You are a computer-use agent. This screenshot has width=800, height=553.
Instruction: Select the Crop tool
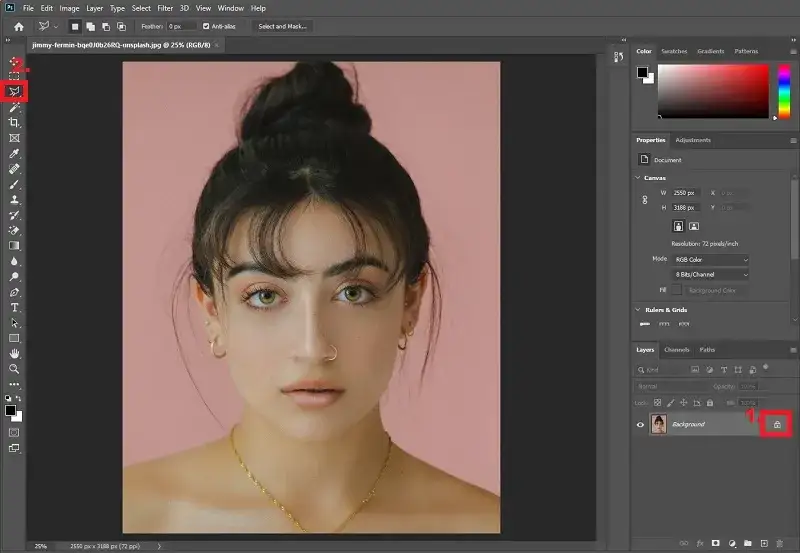click(x=14, y=122)
